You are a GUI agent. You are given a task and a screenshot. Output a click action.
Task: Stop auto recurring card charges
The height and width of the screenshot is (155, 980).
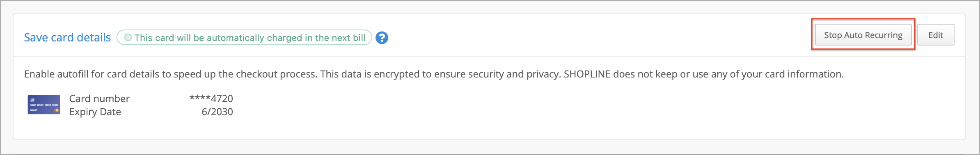coord(863,35)
